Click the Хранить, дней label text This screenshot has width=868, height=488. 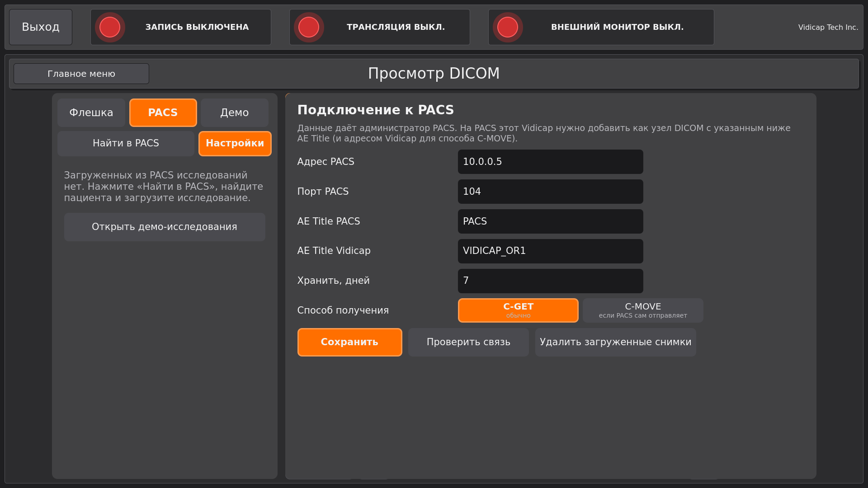coord(334,281)
